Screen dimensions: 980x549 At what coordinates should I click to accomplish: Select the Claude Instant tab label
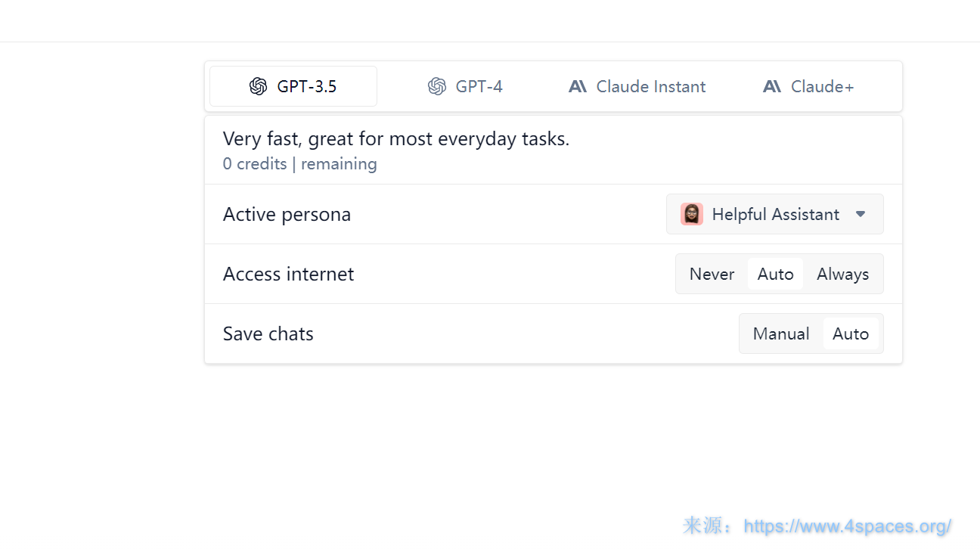click(x=650, y=87)
